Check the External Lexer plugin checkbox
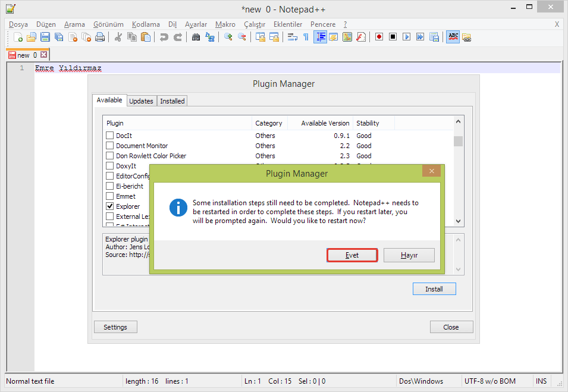Viewport: 568px width, 392px height. [x=110, y=217]
